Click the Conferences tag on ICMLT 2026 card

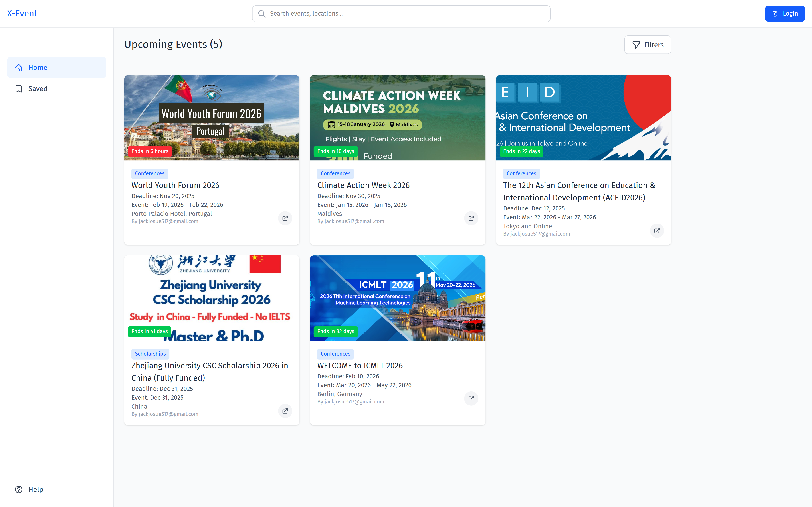tap(335, 354)
